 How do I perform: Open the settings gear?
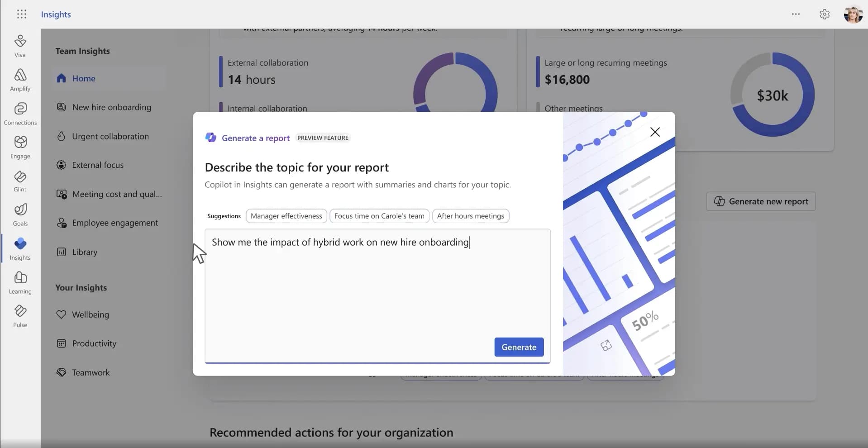tap(824, 14)
